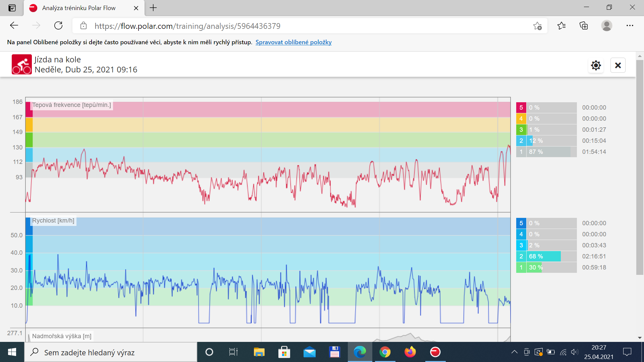Open the browser profile avatar

coord(606,26)
